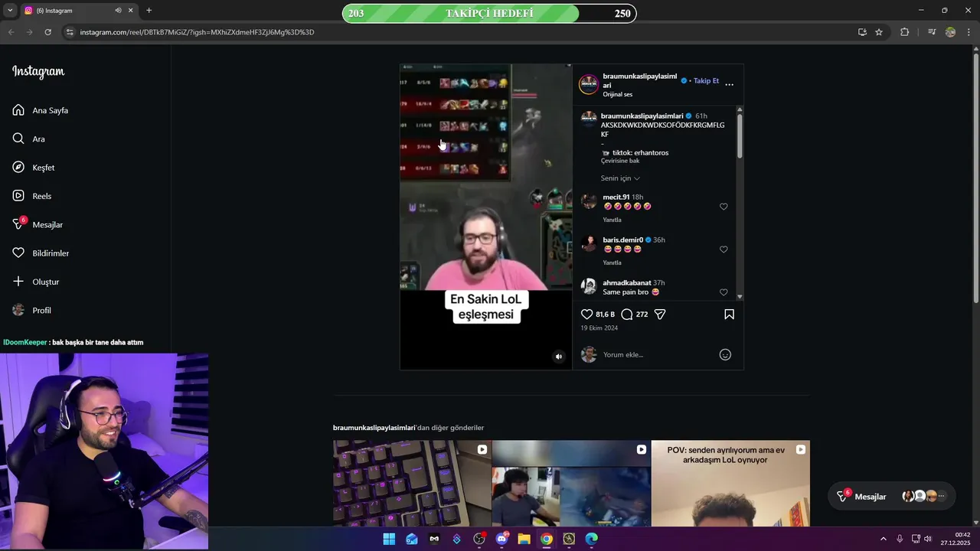
Task: Click Oluştur create button
Action: point(36,282)
